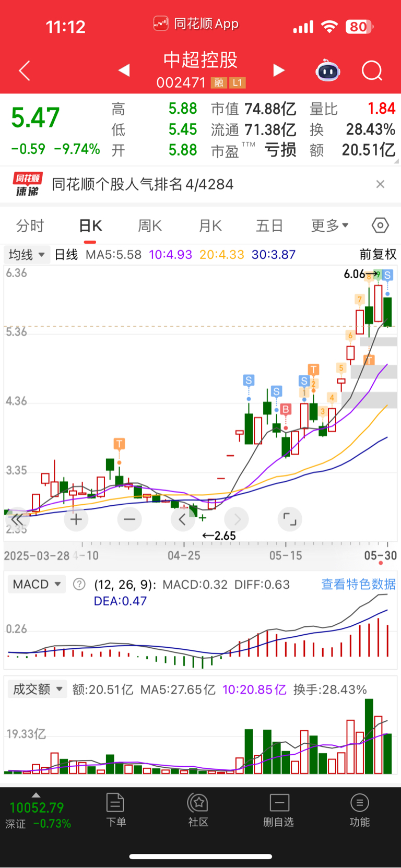Tap S marker at chart top right
401x868 pixels.
tap(387, 275)
